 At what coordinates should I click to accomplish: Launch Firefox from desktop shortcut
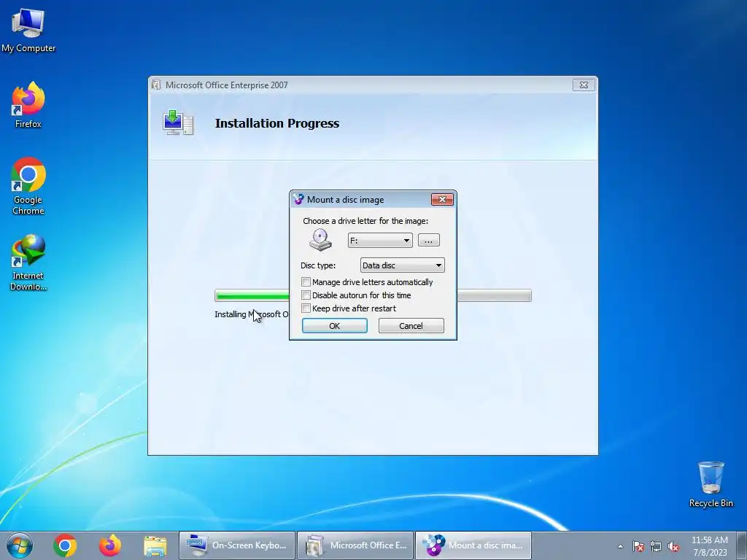tap(28, 105)
